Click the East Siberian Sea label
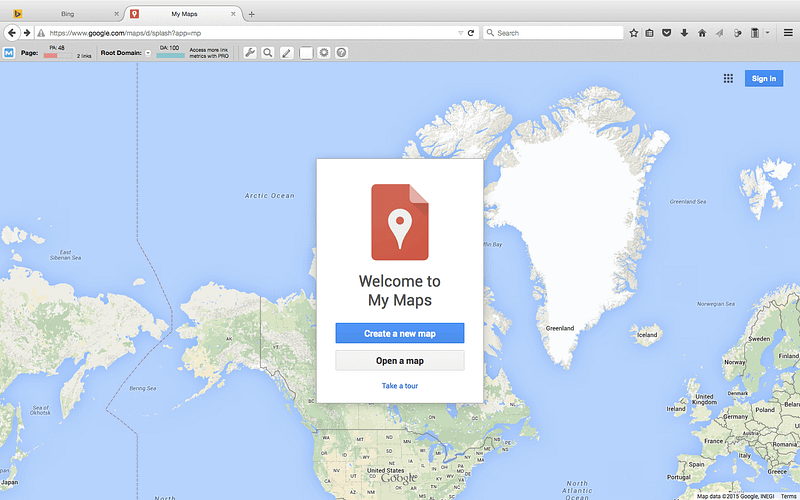 (x=65, y=255)
